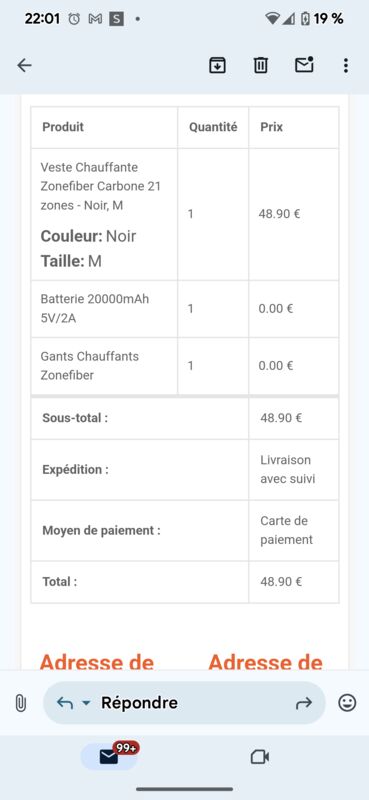Screen dimensions: 369x800
Task: Tap the Batterie 20000mAh product row
Action: [184, 309]
